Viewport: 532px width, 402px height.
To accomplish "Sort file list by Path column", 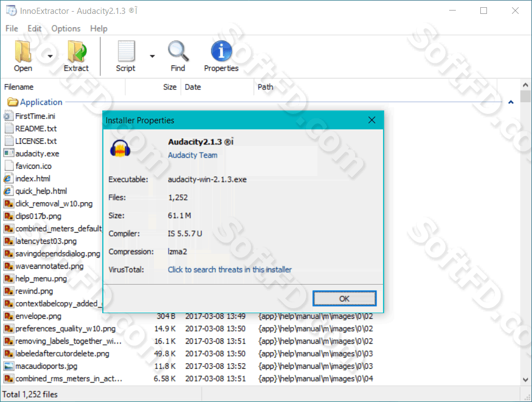I will pyautogui.click(x=376, y=87).
